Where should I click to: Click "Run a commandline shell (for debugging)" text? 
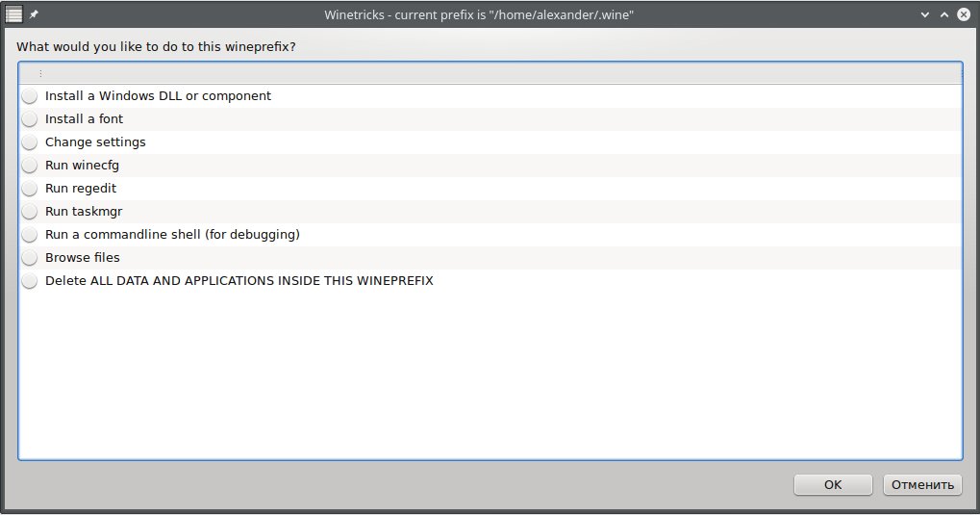click(172, 235)
